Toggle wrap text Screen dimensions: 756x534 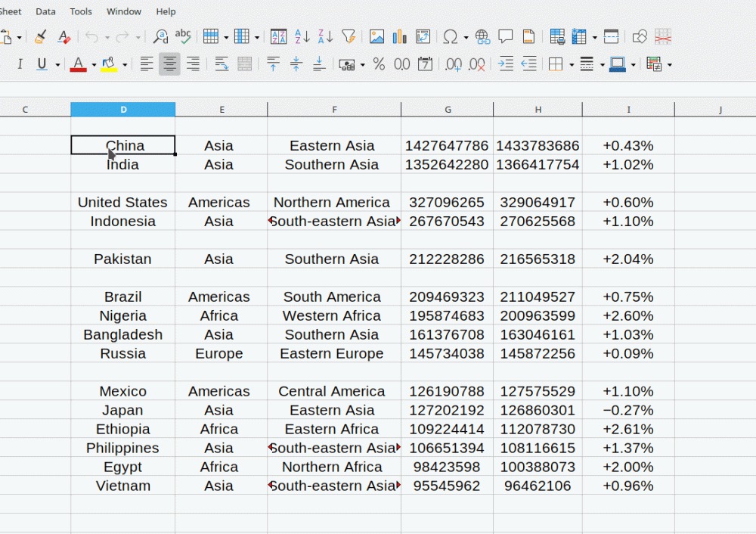[222, 64]
